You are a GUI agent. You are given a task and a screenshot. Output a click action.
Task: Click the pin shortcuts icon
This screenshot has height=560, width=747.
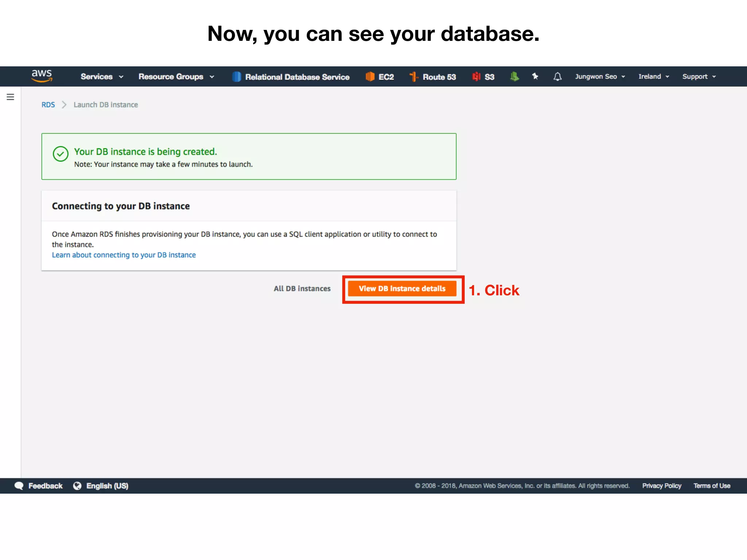point(535,76)
